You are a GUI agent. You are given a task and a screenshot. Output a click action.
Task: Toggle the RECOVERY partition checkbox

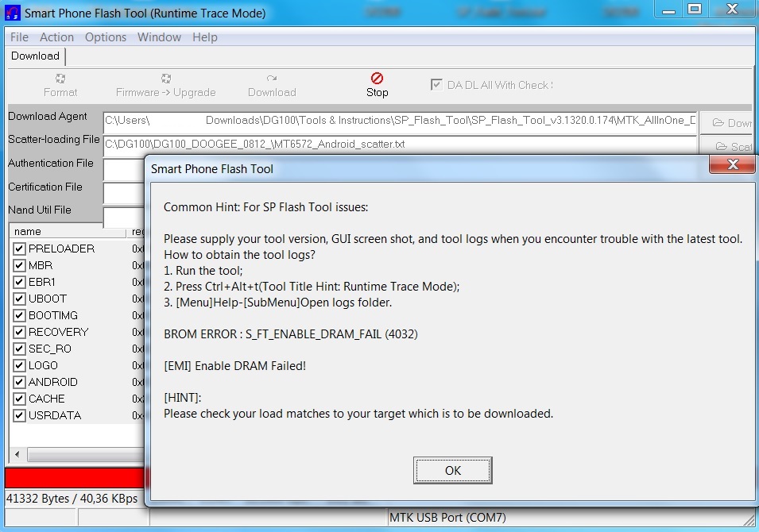[19, 332]
